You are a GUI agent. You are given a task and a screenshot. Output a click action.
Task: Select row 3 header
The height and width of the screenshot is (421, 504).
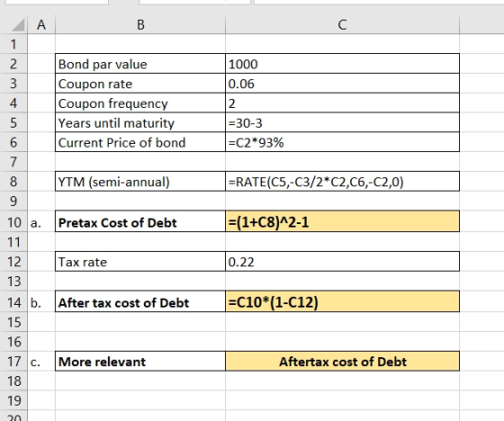(x=13, y=84)
